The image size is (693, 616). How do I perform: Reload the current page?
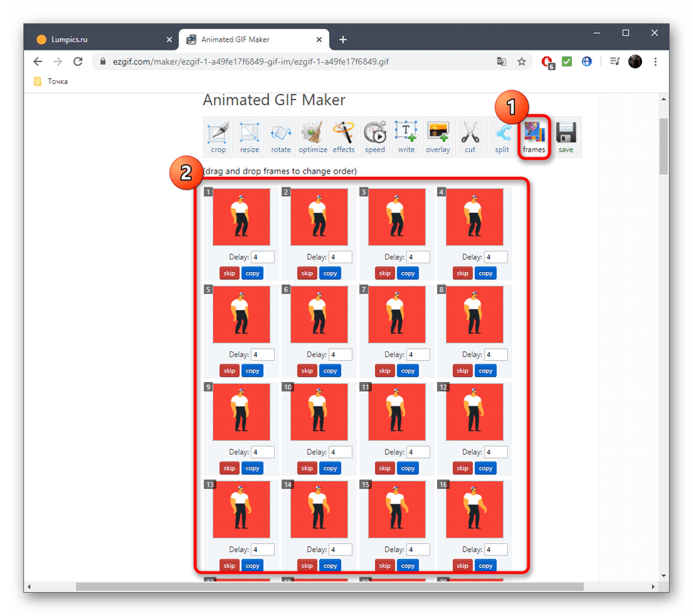[78, 61]
